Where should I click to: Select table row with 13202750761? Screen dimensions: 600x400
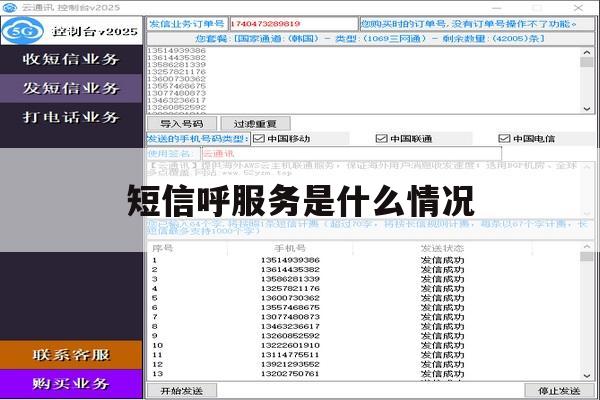(364, 374)
